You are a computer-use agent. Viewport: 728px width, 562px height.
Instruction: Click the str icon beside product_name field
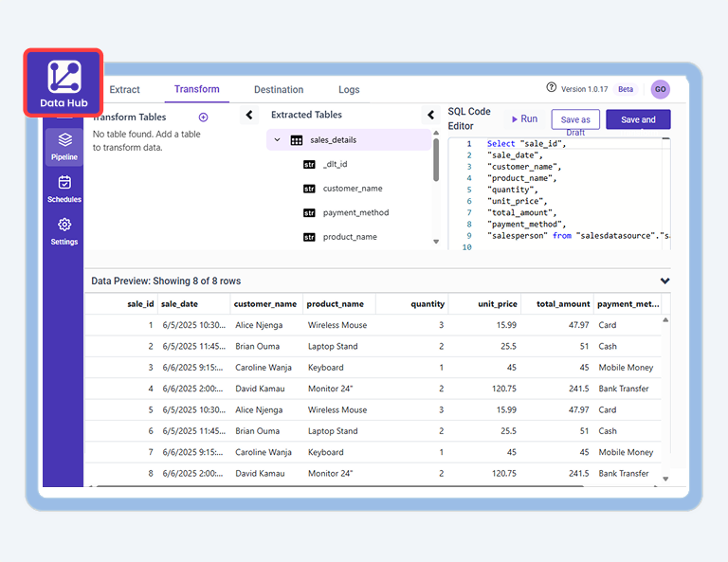pos(309,237)
